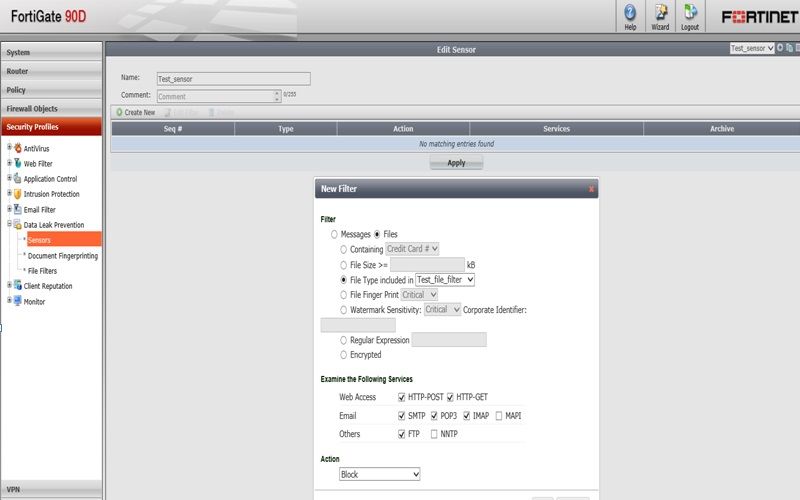Open the Router menu section
800x500 pixels.
point(52,71)
